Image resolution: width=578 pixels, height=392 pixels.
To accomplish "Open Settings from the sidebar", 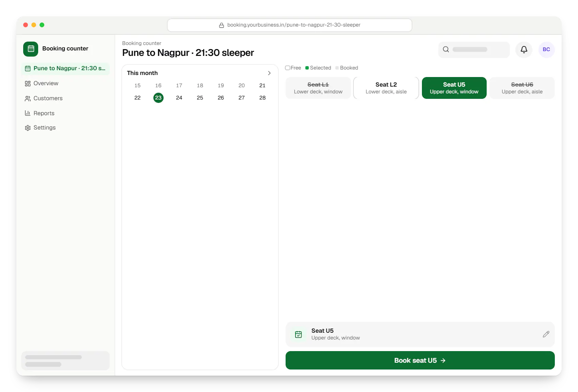I will click(x=65, y=128).
